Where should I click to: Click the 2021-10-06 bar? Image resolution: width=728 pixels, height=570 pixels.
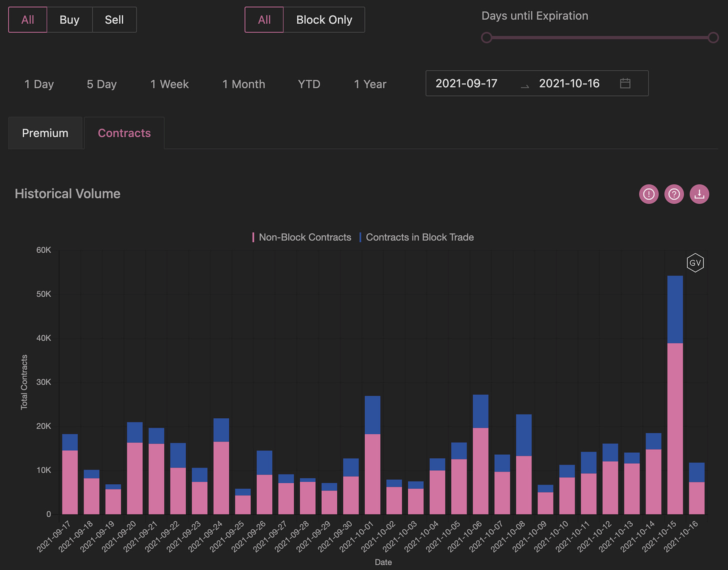(x=480, y=454)
